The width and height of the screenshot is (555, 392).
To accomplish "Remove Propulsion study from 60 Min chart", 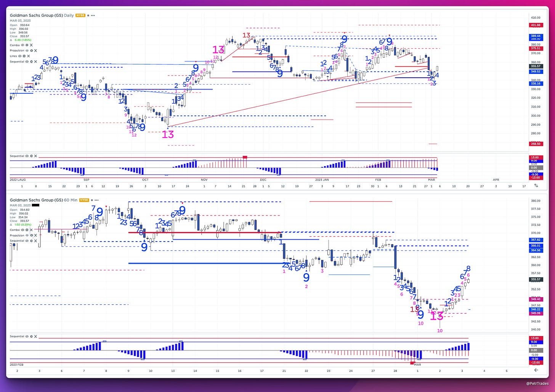I will coord(35,235).
